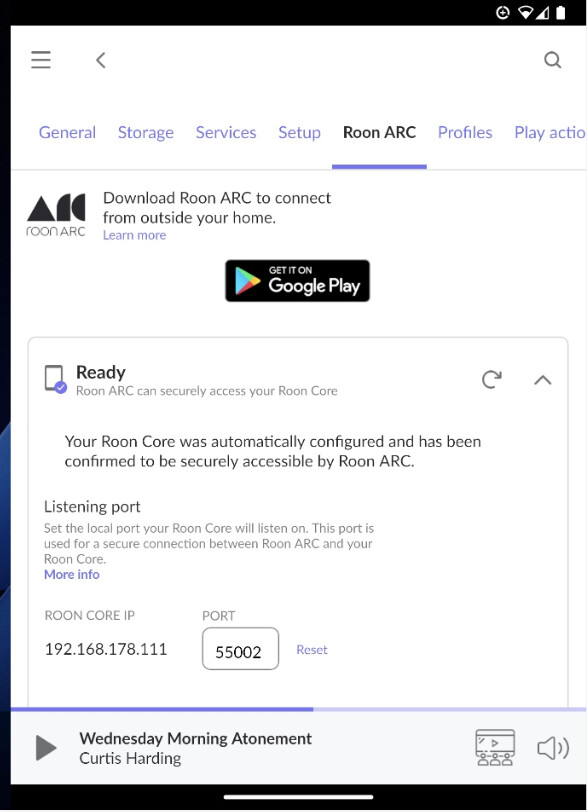587x812 pixels.
Task: Refresh the Roon ARC connection status
Action: [x=491, y=380]
